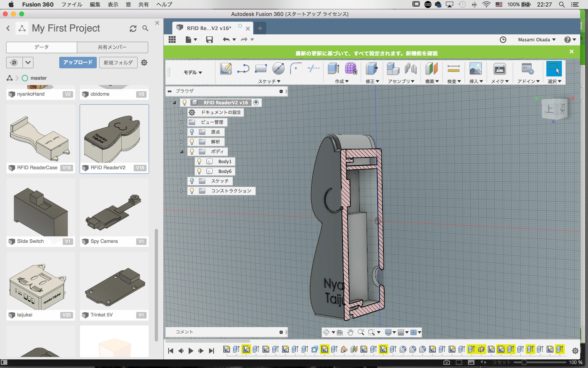This screenshot has height=368, width=588.
Task: Open project settings gear beside 新規フォルダ
Action: pyautogui.click(x=144, y=63)
